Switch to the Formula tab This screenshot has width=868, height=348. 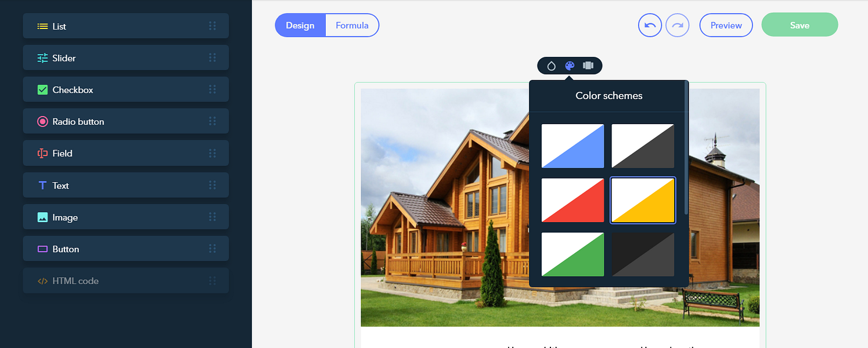(x=352, y=26)
